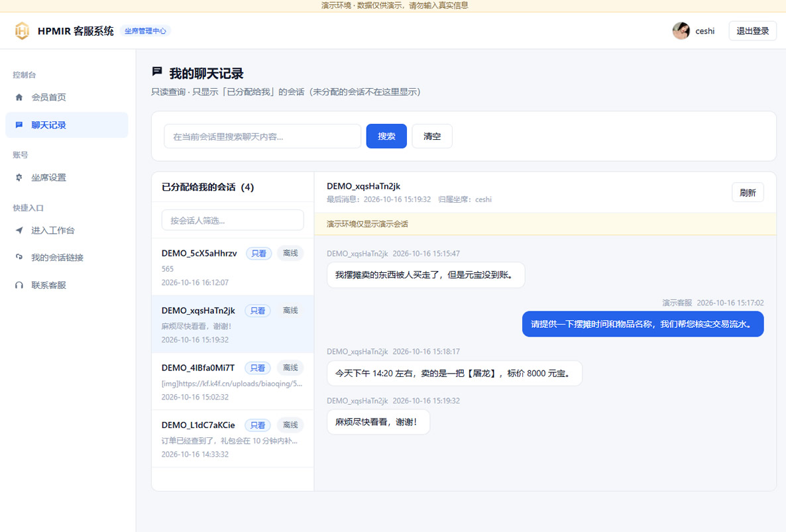Click the HPMIR hexagon logo icon
This screenshot has width=786, height=532.
22,30
